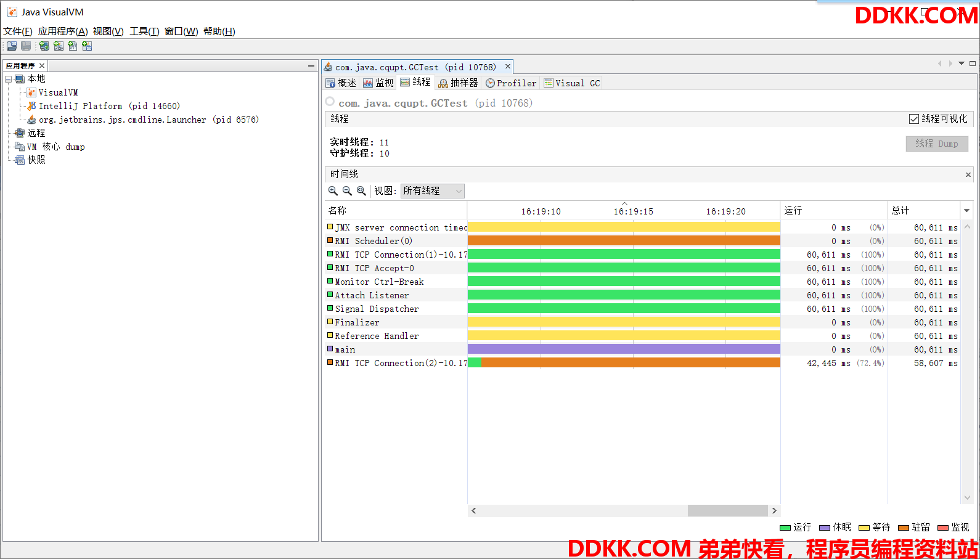Viewport: 980px width, 559px height.
Task: Sort threads by 名称 column header
Action: coord(396,211)
